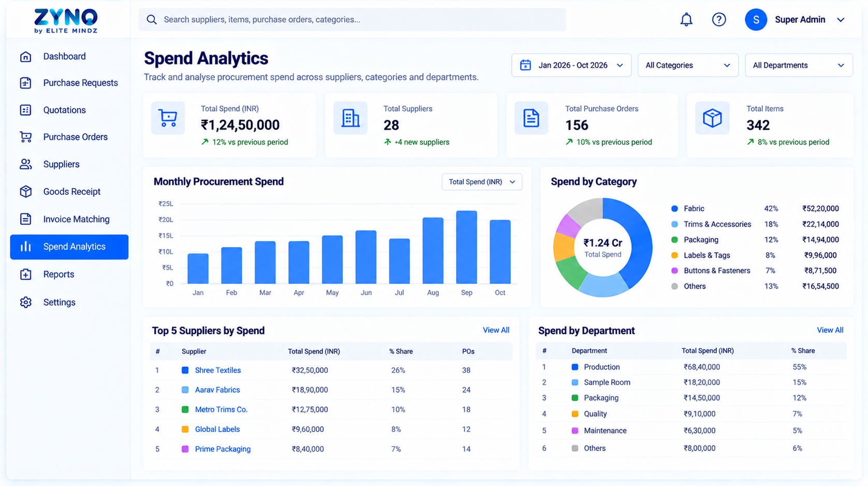The image size is (868, 486).
Task: Click the ₹1,24,50,000 total spend value
Action: point(240,125)
